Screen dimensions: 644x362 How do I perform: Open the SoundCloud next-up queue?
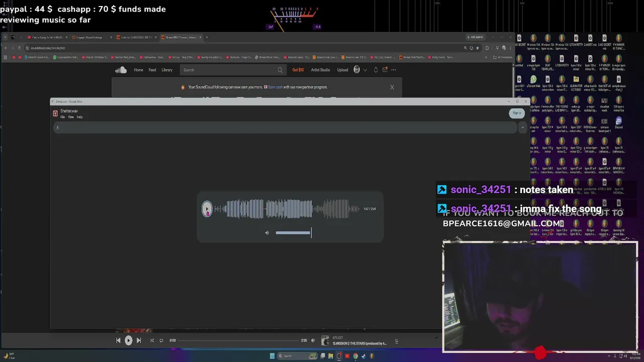pos(396,341)
